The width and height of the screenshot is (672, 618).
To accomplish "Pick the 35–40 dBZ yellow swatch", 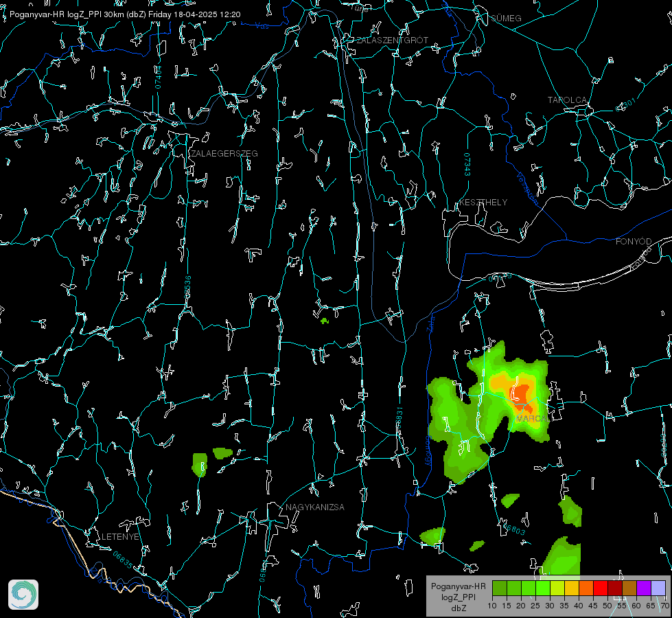I will click(572, 588).
